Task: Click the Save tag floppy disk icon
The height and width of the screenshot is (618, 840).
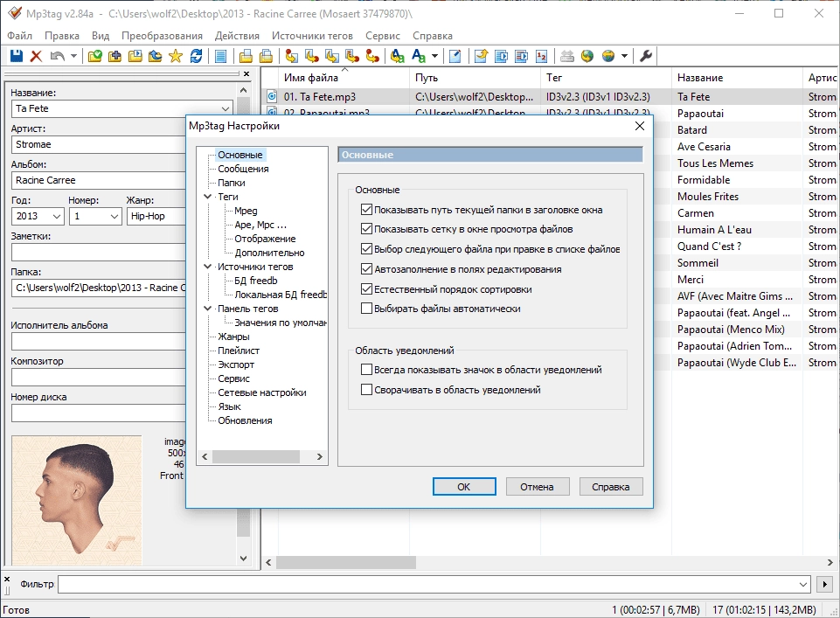Action: (x=17, y=56)
